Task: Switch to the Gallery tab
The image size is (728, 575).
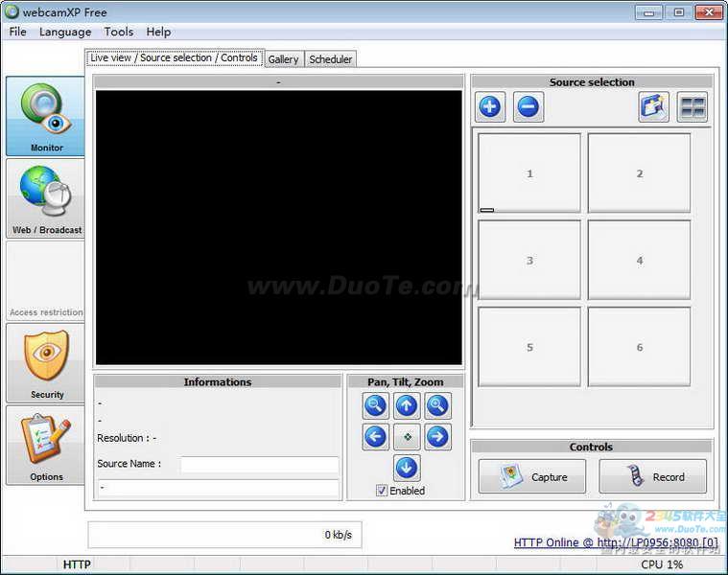Action: point(283,59)
